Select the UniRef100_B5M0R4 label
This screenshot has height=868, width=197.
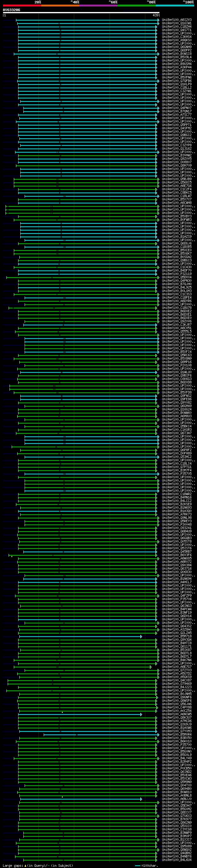click(176, 734)
